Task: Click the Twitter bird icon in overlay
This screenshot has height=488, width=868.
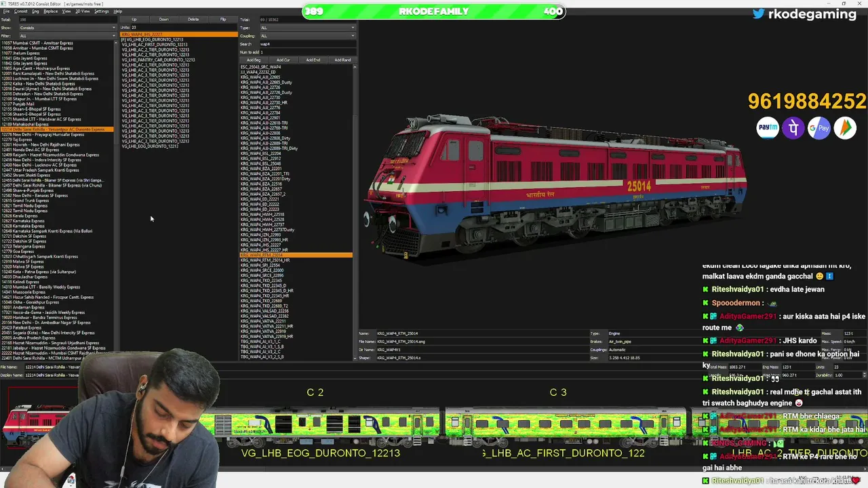Action: [758, 14]
